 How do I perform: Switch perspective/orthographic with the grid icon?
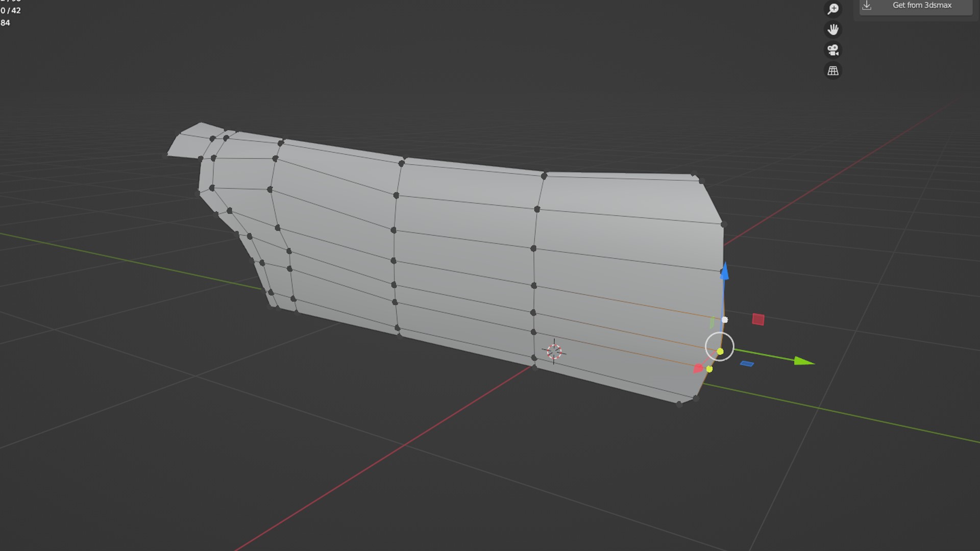[833, 71]
